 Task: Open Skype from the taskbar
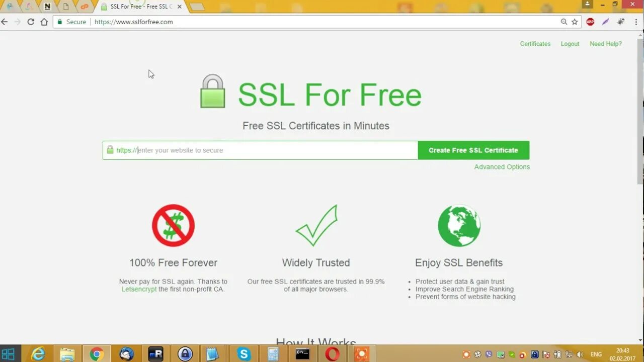(x=244, y=354)
